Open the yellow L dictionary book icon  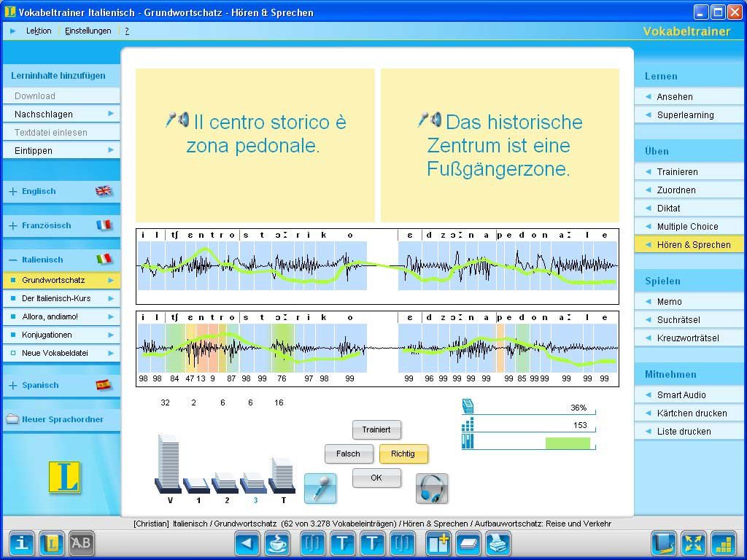coord(52,543)
